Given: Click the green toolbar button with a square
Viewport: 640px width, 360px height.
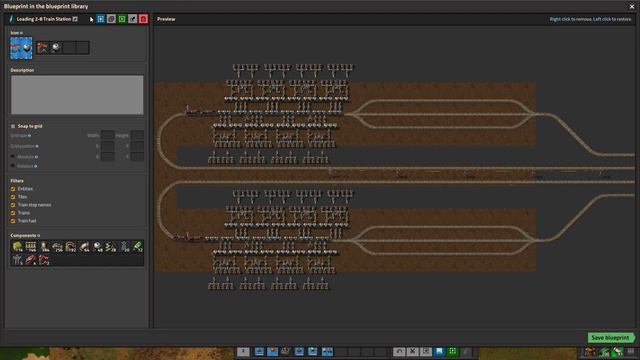Looking at the screenshot, I should tap(122, 19).
